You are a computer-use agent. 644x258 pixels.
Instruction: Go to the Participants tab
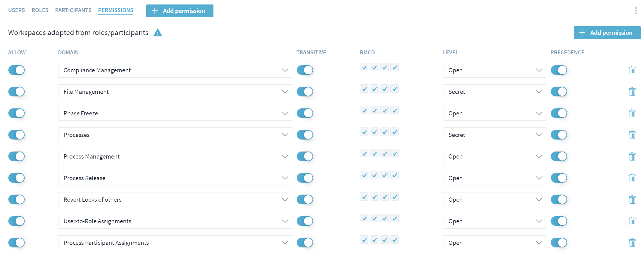[73, 10]
